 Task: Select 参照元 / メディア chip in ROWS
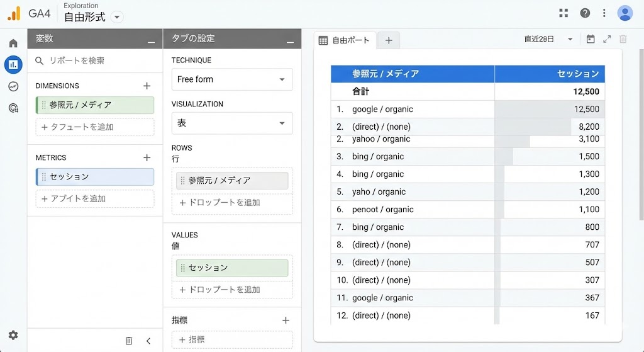click(232, 181)
